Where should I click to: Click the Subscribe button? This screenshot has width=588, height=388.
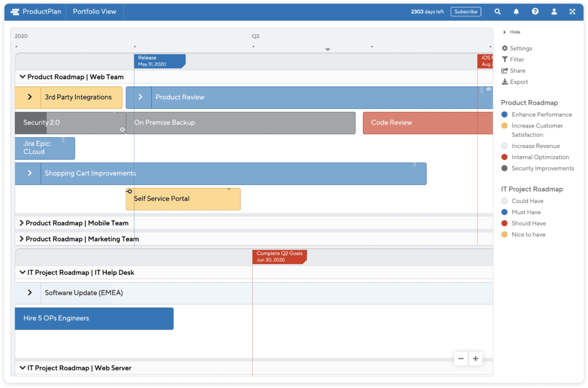(x=465, y=11)
